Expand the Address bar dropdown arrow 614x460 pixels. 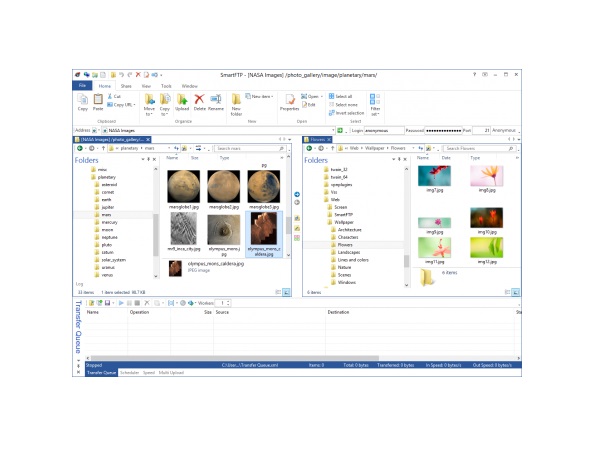pos(333,130)
